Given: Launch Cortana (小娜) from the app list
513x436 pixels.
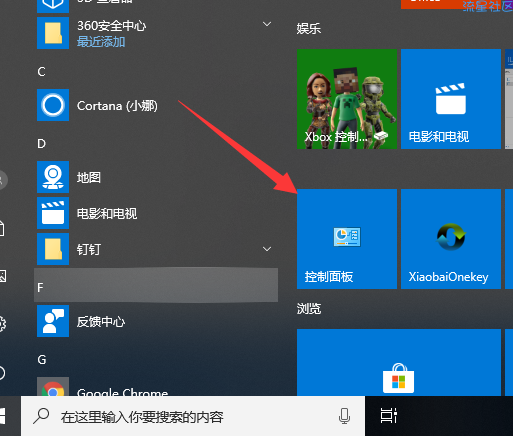Looking at the screenshot, I should 156,105.
